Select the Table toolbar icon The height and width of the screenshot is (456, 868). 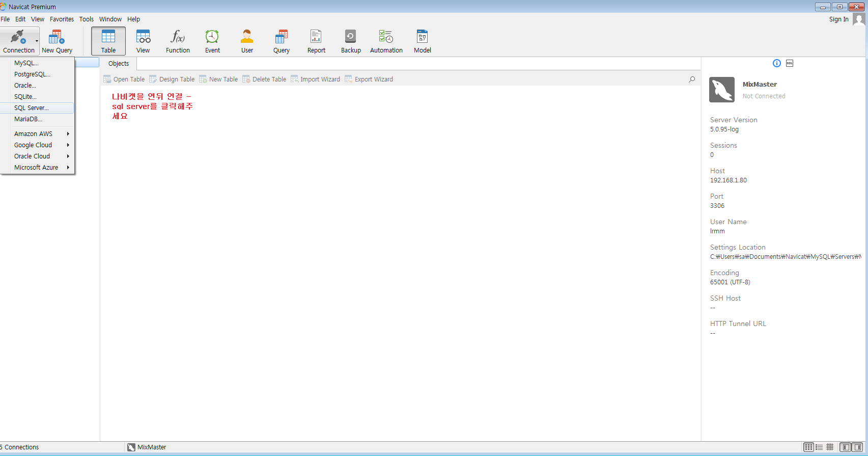[108, 41]
